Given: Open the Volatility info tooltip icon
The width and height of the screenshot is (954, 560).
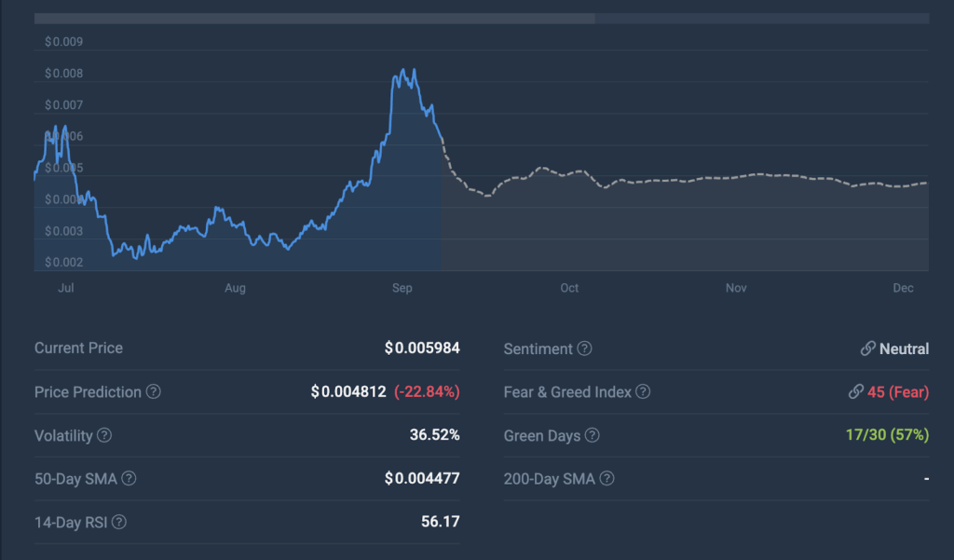Looking at the screenshot, I should click(x=104, y=436).
